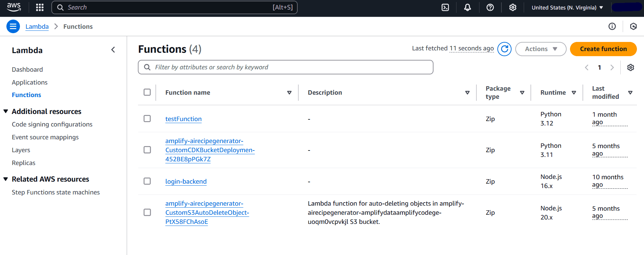Open the amplify CustomS3AutoDeleteObject function link
The height and width of the screenshot is (255, 644).
[x=207, y=212]
